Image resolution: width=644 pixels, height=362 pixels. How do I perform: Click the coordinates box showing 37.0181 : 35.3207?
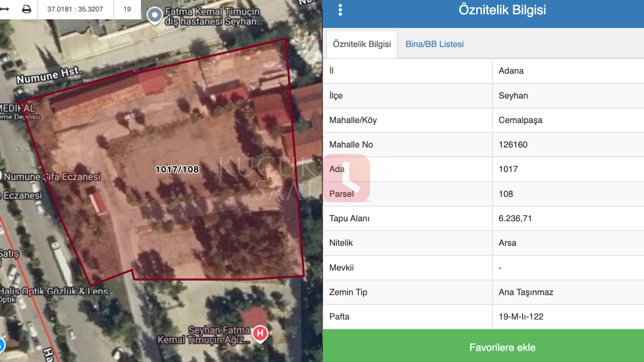tap(75, 9)
